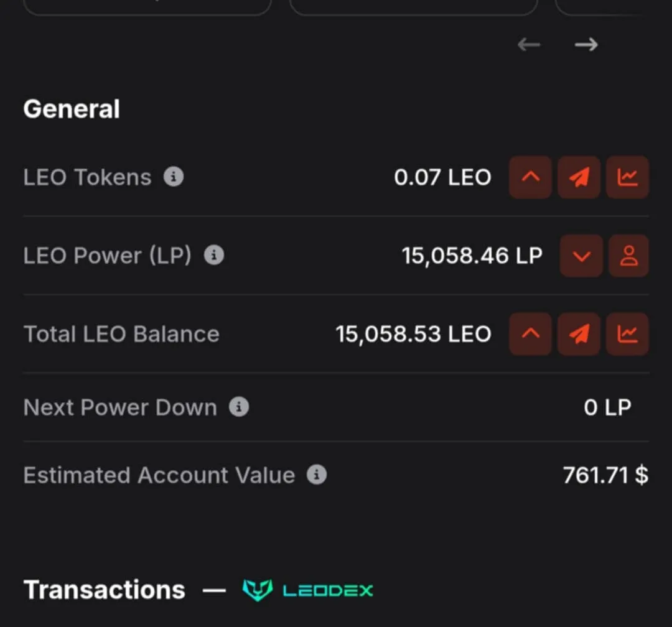
Task: Go to the next card with right arrow
Action: point(586,45)
